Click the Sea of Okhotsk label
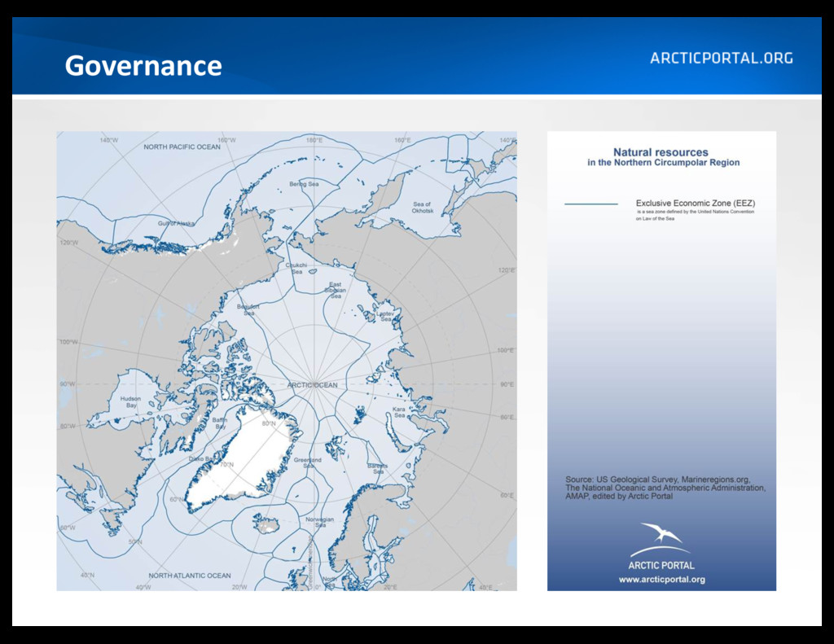Viewport: 834px width, 644px height. pos(423,208)
